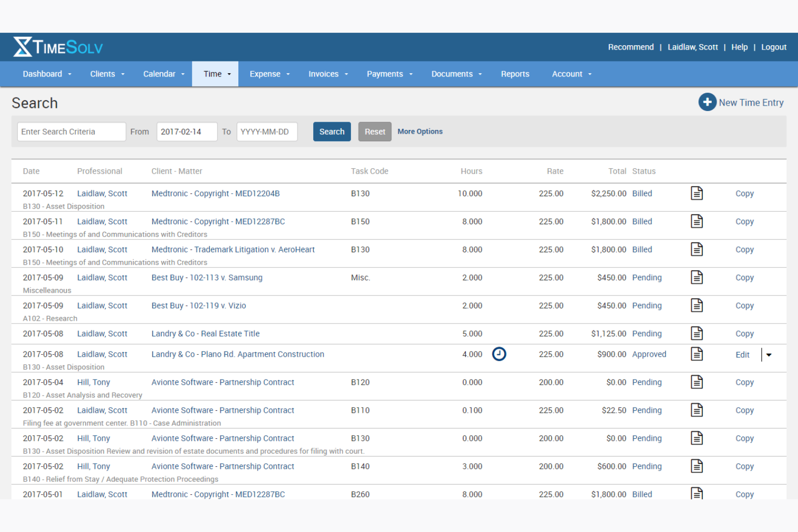Click the Logout link

tap(774, 47)
